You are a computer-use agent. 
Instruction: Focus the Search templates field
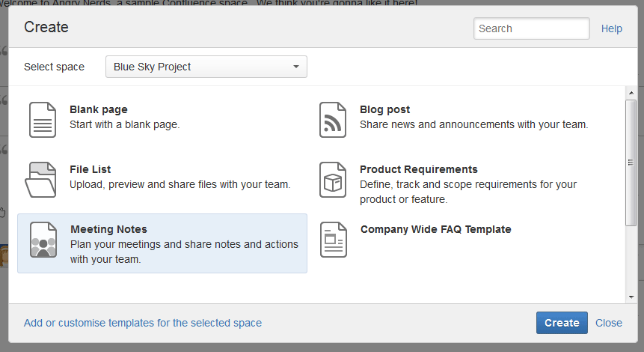pos(532,28)
